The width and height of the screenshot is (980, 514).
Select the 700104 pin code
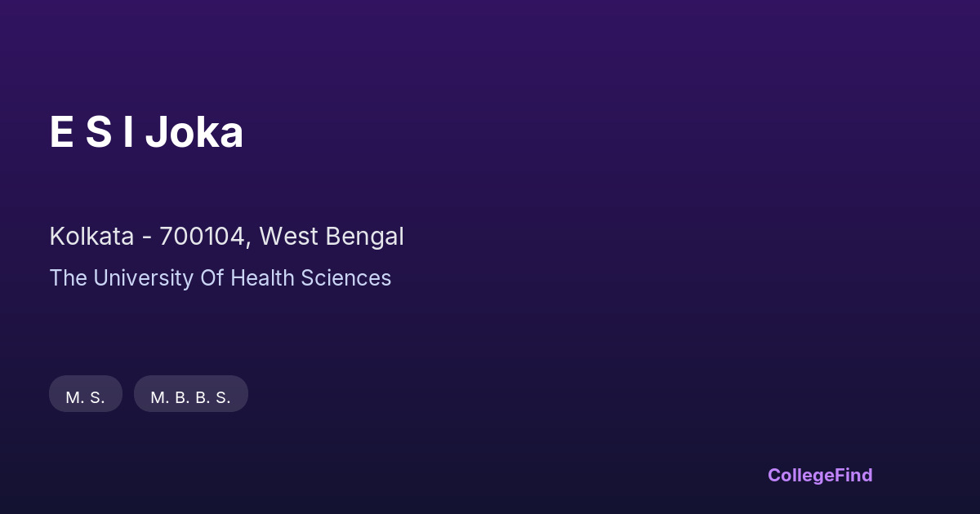[x=203, y=237]
